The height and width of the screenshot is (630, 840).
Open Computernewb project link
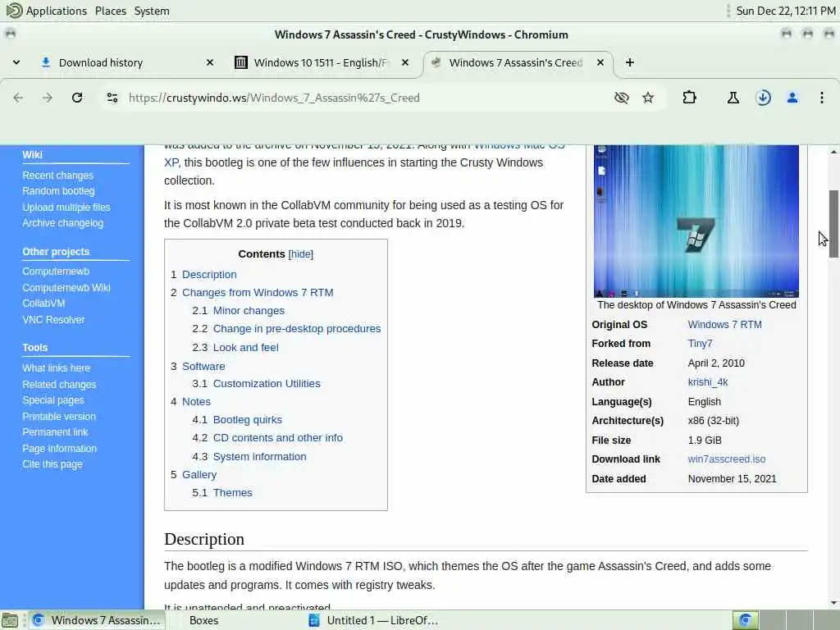point(56,271)
